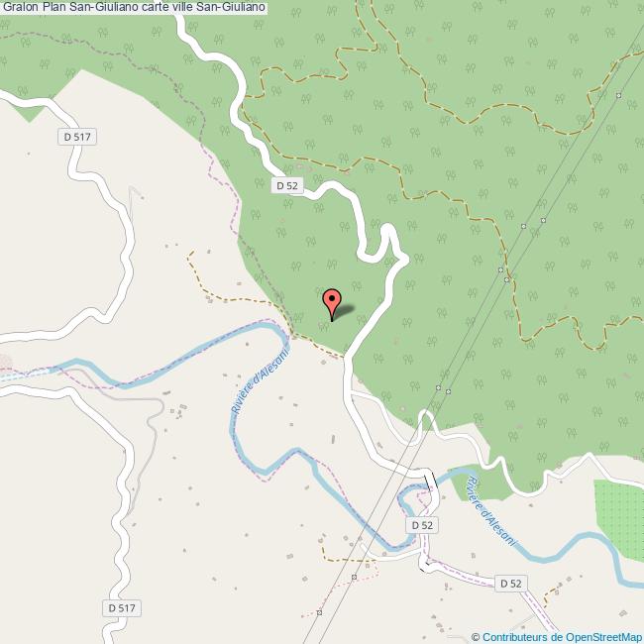Viewport: 644px width, 644px height.
Task: Click the power line pylon at the top-right
Action: click(618, 95)
